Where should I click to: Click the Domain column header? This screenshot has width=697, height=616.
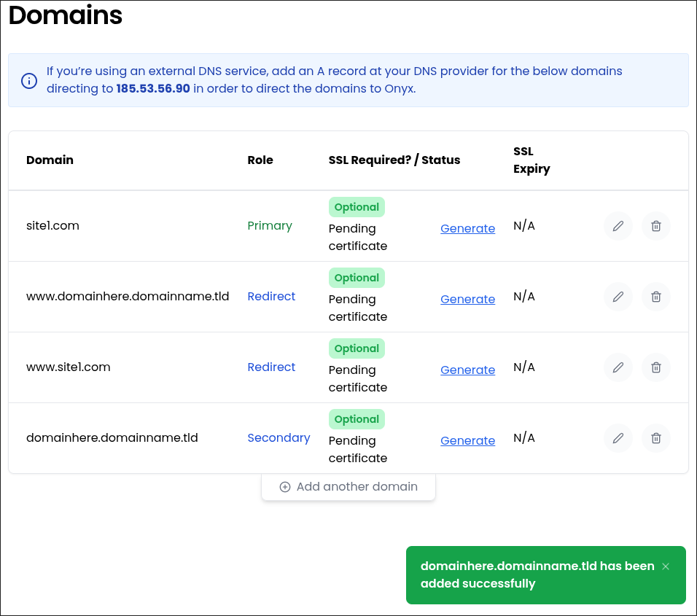click(50, 160)
